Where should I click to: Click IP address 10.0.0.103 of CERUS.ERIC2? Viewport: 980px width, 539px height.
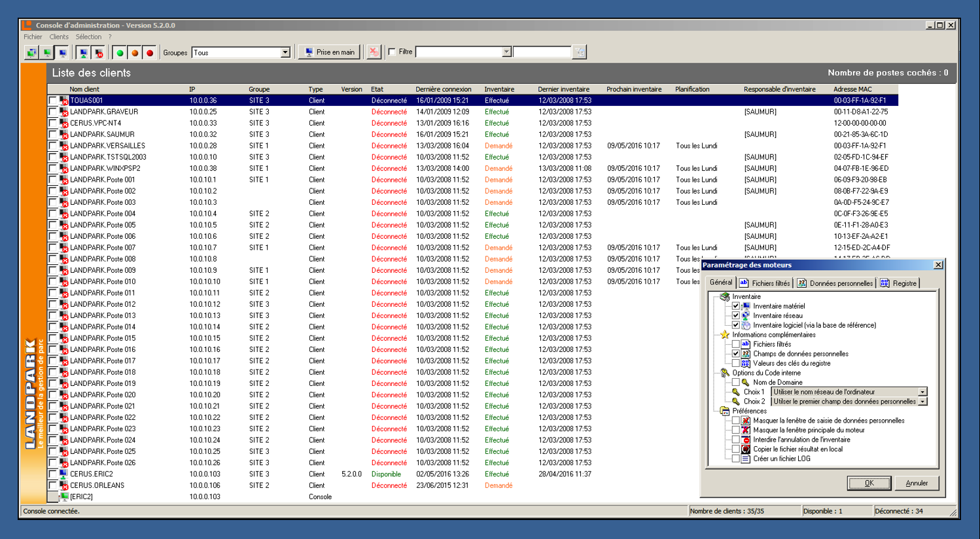[x=205, y=474]
